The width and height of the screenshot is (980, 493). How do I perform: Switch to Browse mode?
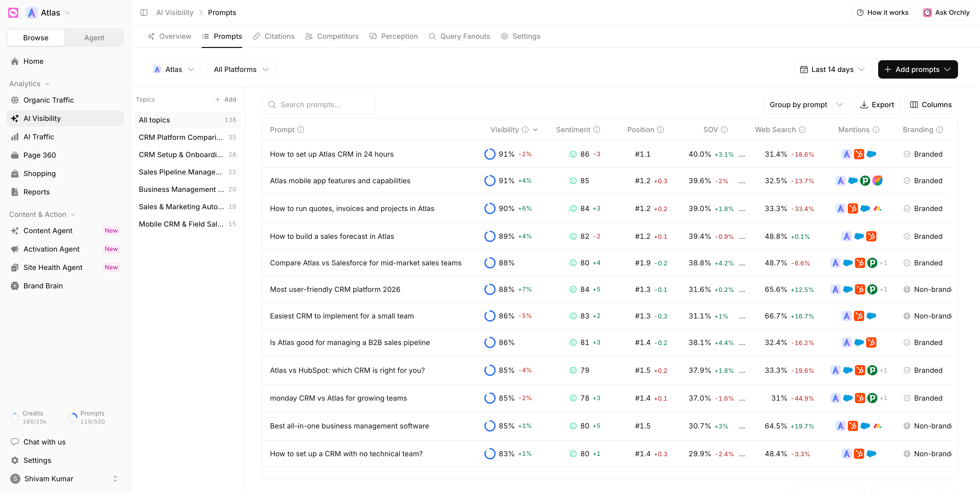[36, 38]
